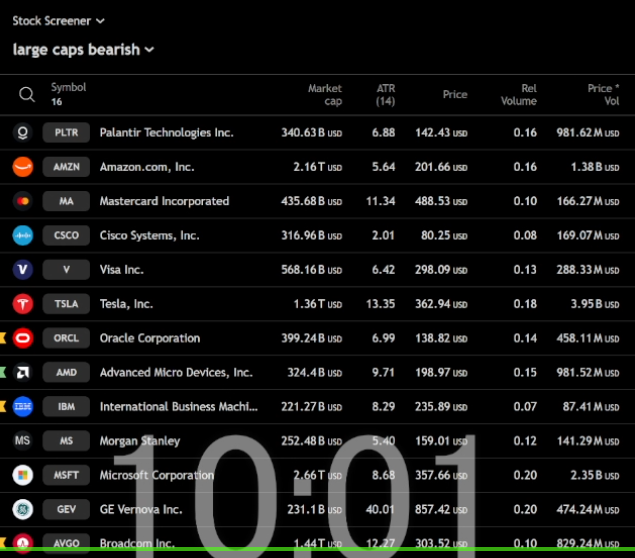Click the Mastercard logo icon
Screen dimensions: 635x558
(23, 201)
